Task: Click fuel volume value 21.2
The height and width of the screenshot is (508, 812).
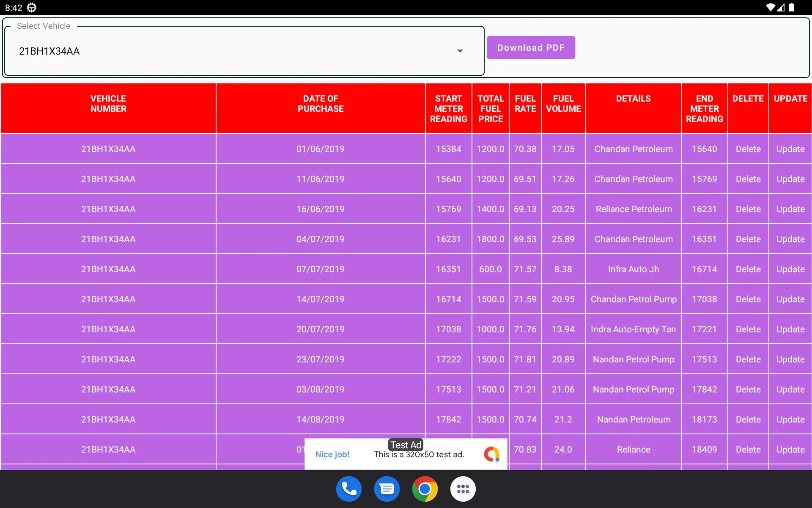Action: pos(563,420)
